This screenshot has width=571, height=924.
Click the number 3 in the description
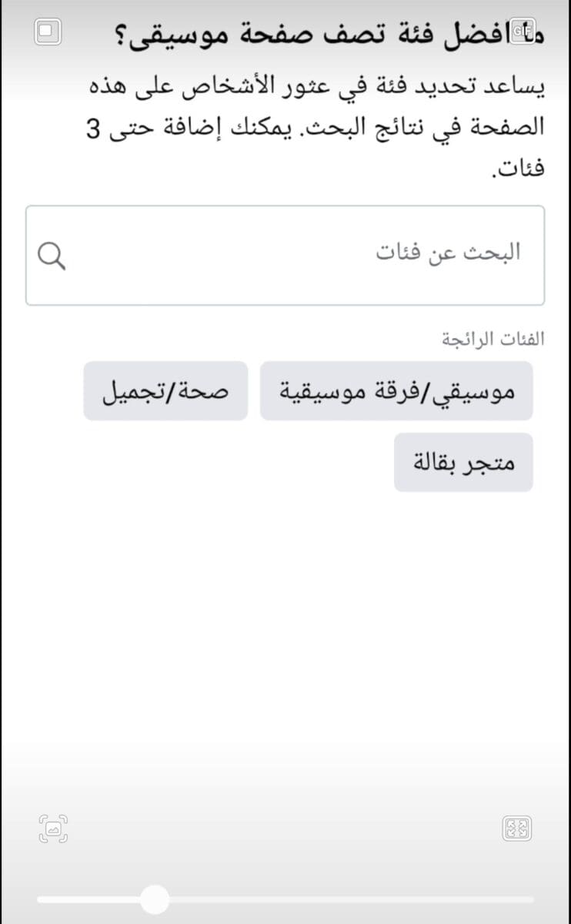(x=93, y=128)
